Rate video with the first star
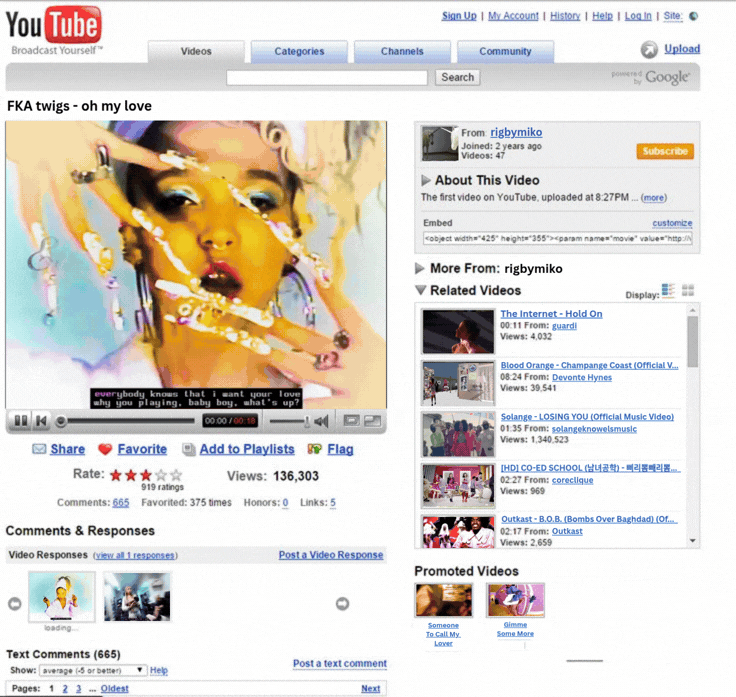Screen dimensions: 736x697 [x=115, y=475]
